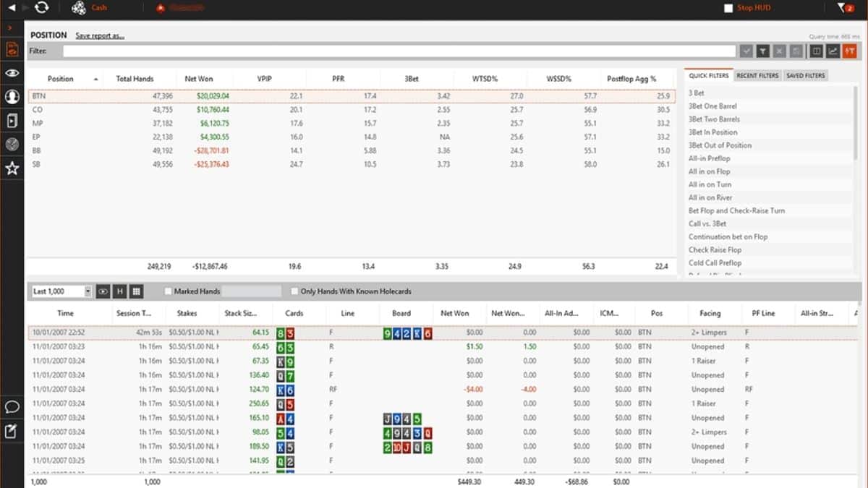Select the H icon beside the hands dropdown
The width and height of the screenshot is (868, 488).
119,291
